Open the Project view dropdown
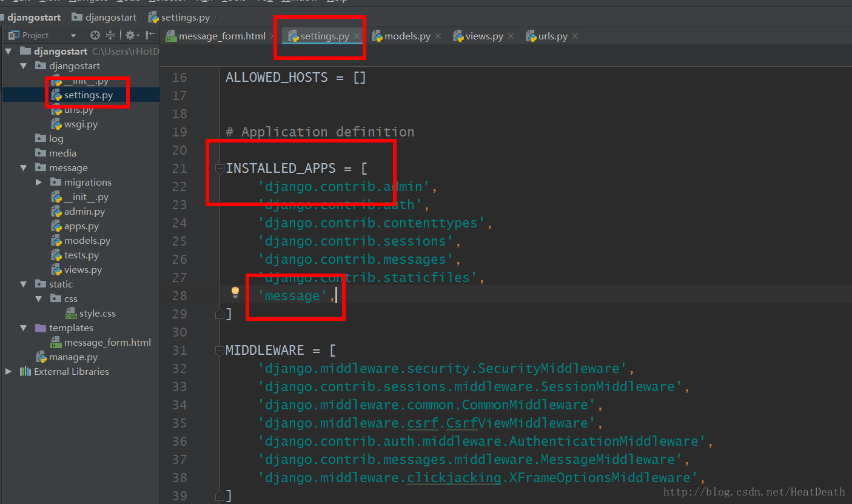852x504 pixels. point(73,35)
